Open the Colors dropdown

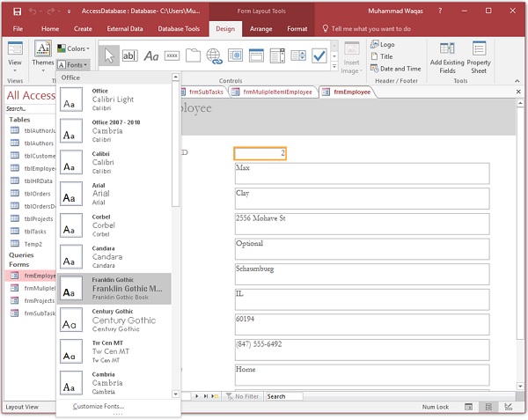coord(77,48)
